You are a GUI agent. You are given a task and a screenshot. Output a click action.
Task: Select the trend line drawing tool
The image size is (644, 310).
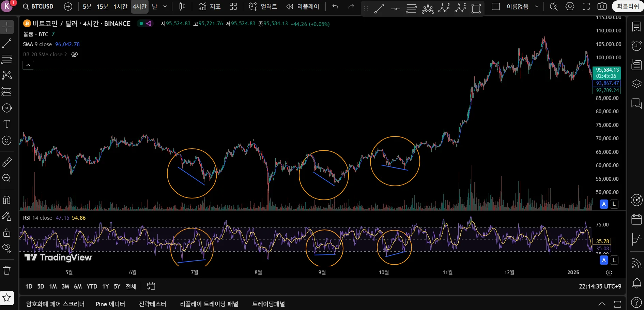7,43
